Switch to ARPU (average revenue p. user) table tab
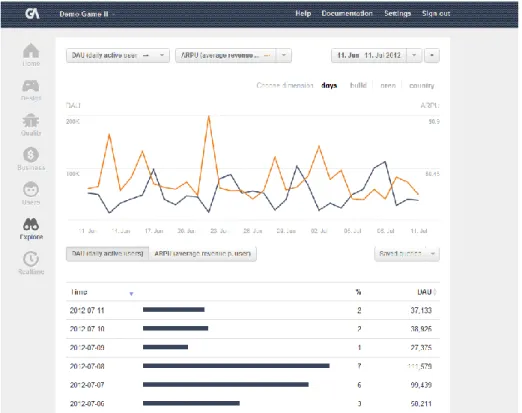The image size is (522, 413). [202, 254]
